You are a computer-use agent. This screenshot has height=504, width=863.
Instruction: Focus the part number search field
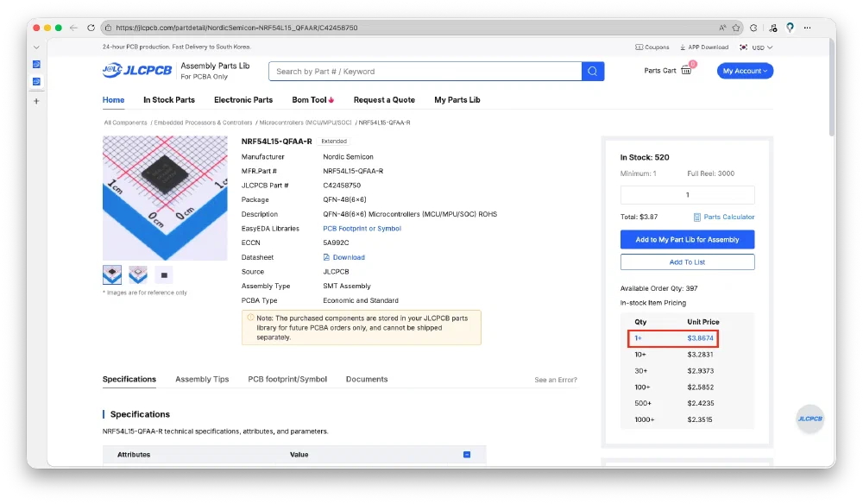pos(425,71)
